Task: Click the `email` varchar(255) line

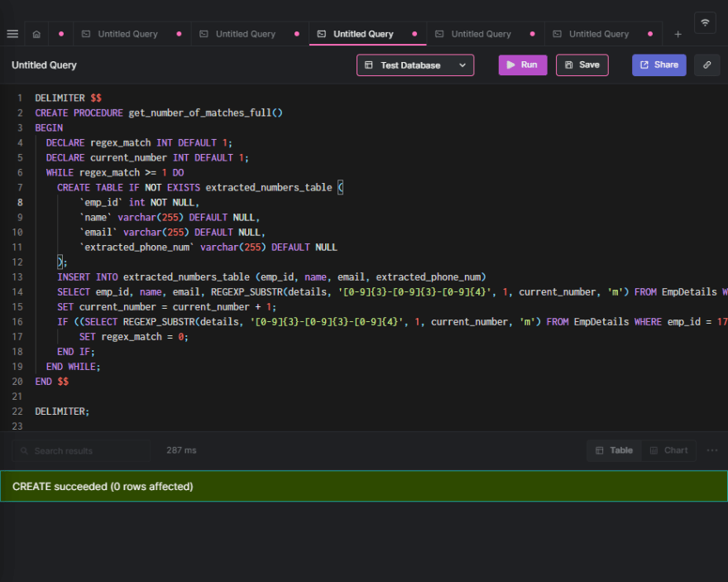Action: [172, 233]
